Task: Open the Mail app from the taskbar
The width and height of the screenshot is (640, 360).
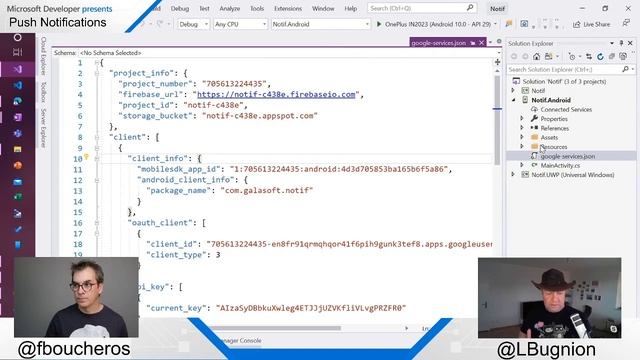Action: pyautogui.click(x=18, y=182)
